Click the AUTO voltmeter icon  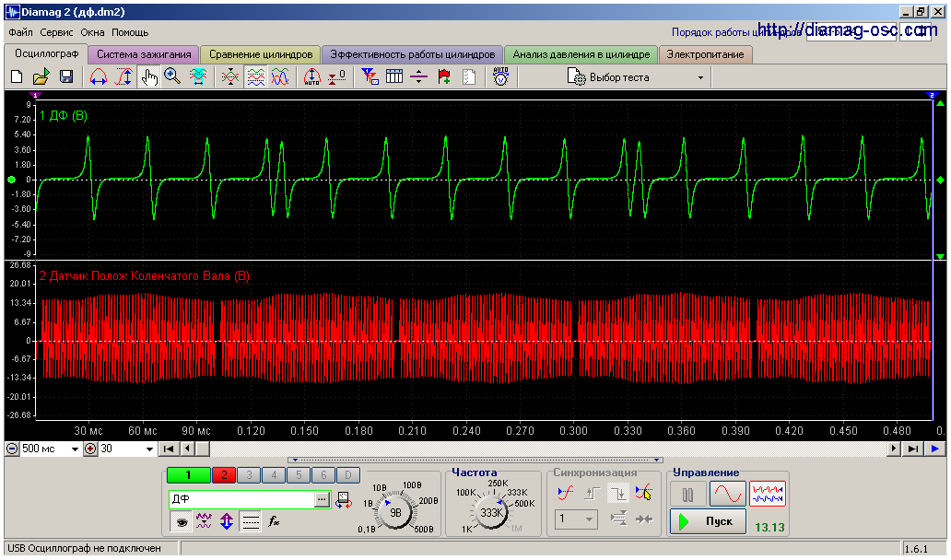click(x=500, y=77)
